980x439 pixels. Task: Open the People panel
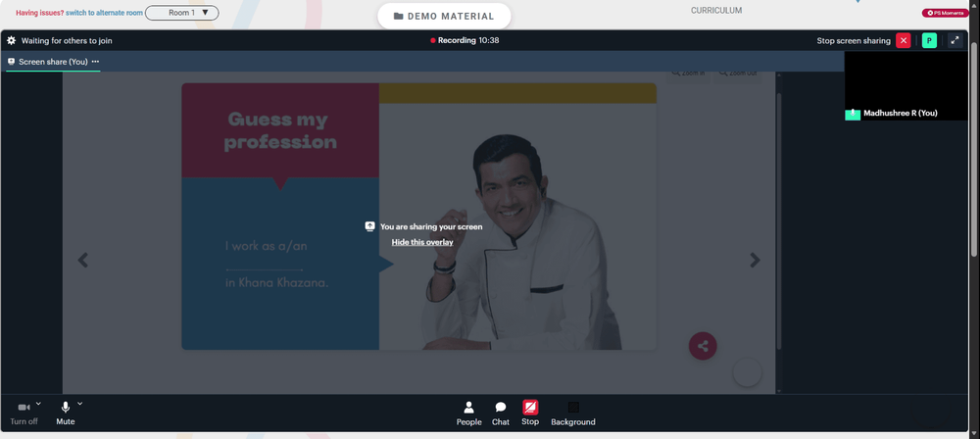pyautogui.click(x=468, y=414)
